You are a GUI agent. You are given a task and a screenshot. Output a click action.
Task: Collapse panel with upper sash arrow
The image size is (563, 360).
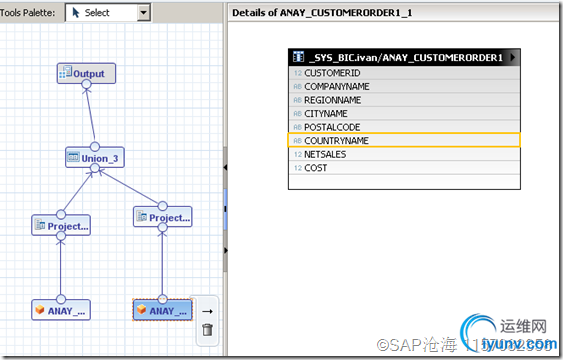pyautogui.click(x=225, y=167)
